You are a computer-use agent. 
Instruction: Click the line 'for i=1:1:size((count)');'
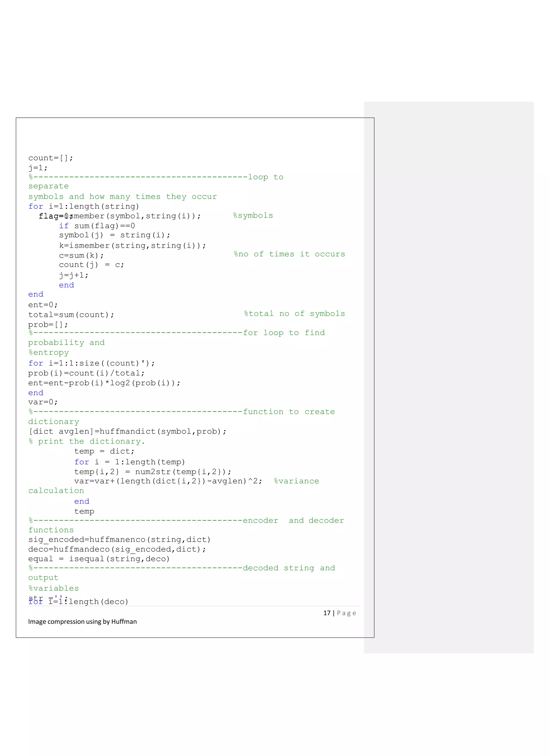point(92,363)
